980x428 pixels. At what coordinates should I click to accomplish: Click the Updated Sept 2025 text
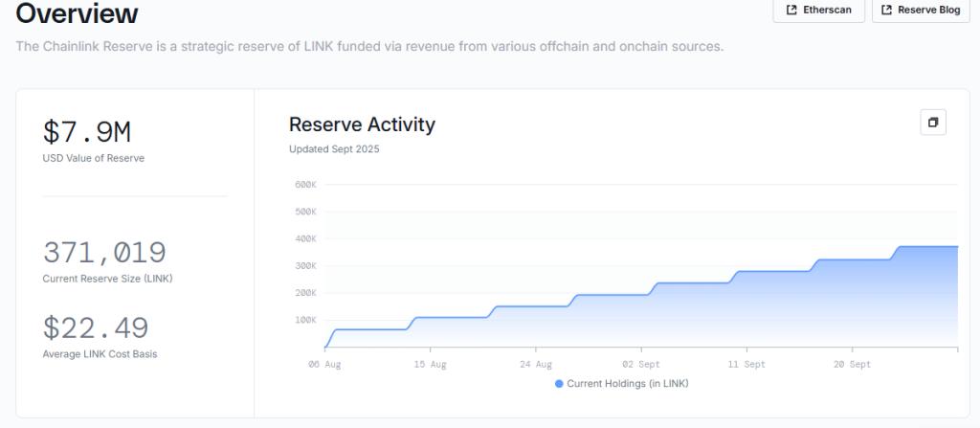click(x=334, y=148)
